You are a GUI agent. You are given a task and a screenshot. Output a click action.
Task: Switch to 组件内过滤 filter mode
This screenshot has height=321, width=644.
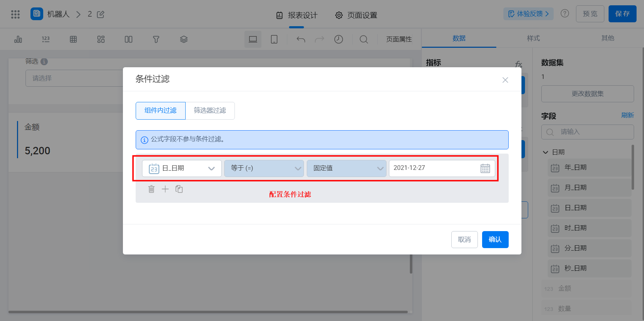coord(160,111)
